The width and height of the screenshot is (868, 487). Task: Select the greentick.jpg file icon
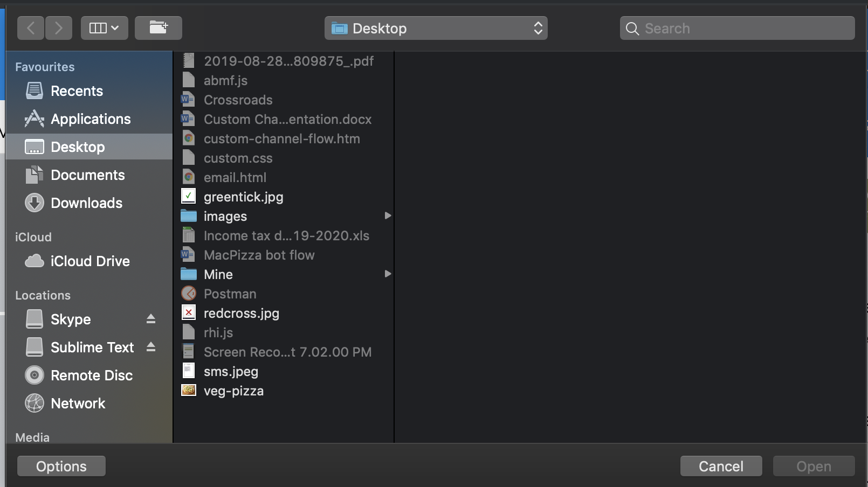[x=189, y=197]
